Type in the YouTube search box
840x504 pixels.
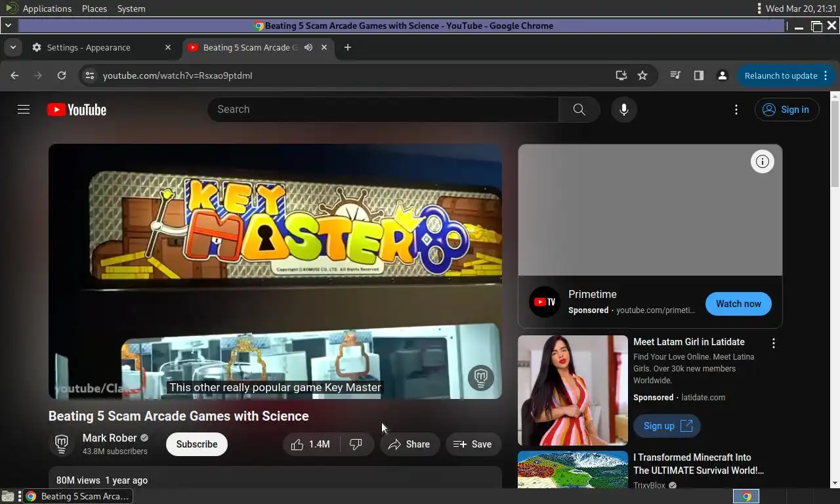click(383, 110)
